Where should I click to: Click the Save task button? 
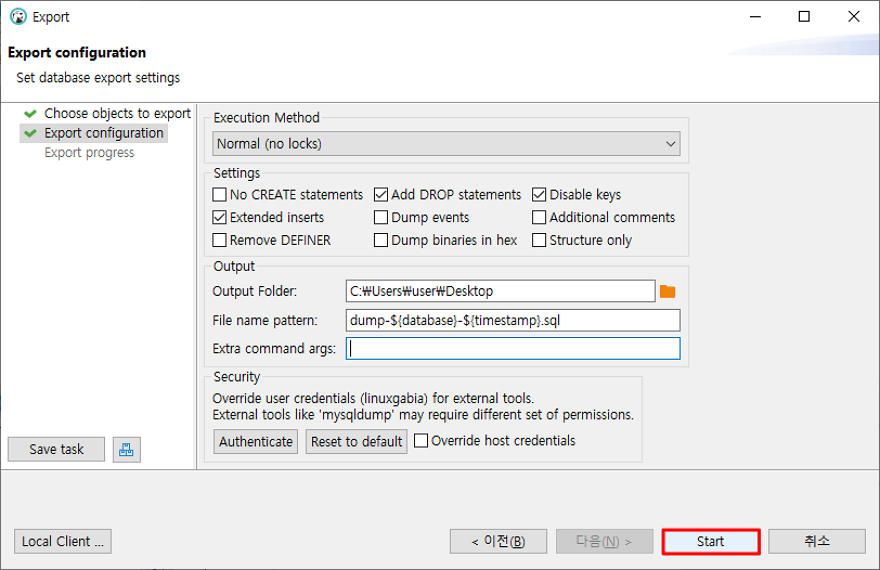[x=56, y=449]
